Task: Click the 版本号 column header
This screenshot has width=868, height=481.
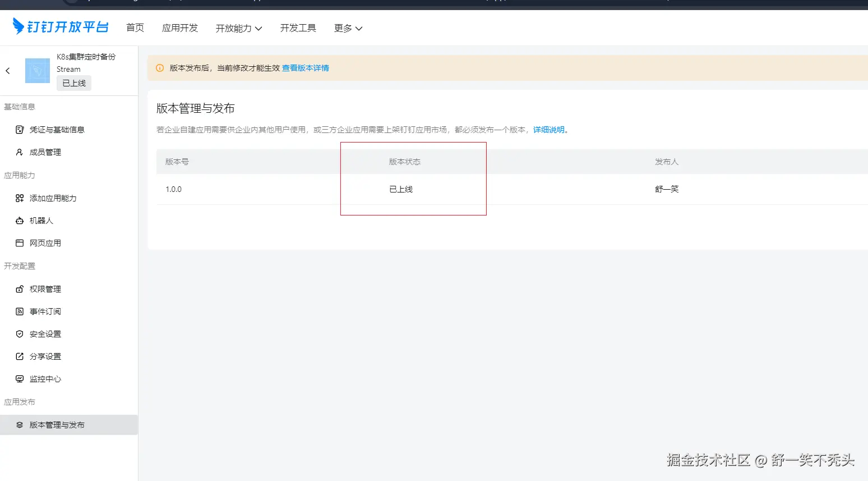Action: point(177,162)
